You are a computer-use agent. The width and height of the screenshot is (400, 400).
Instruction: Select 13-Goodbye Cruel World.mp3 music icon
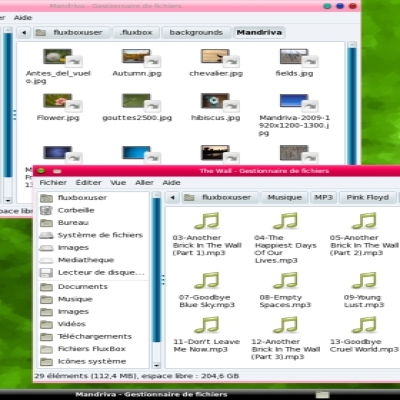point(364,325)
